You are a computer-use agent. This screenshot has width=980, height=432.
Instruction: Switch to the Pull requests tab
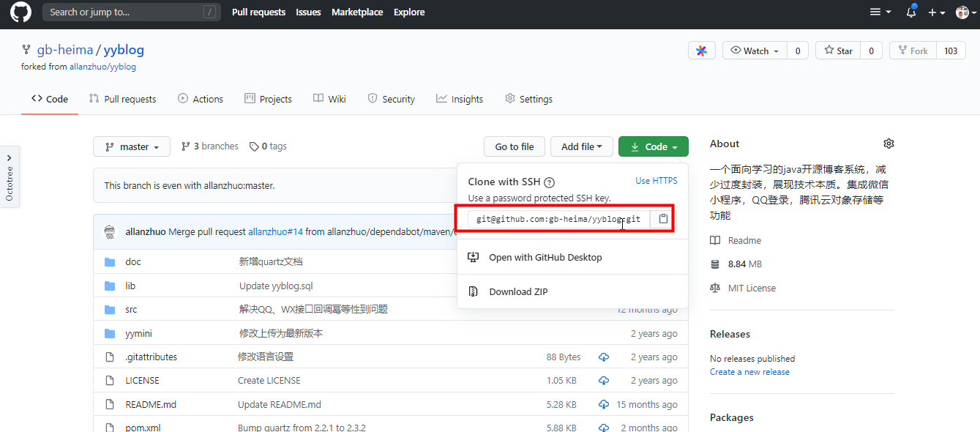(x=122, y=99)
